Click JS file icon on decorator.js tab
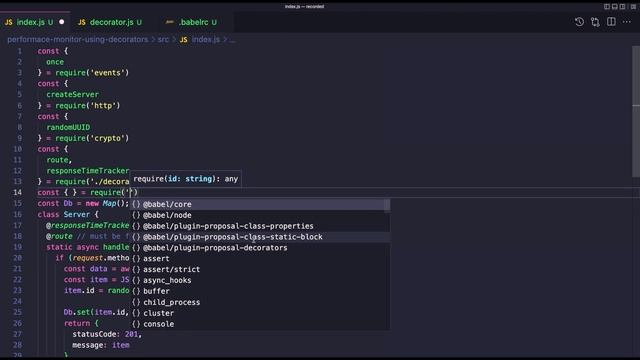This screenshot has height=360, width=640. 82,22
